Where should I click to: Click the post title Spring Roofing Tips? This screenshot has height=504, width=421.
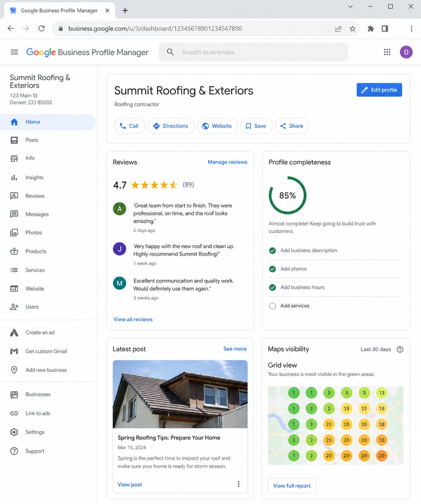[169, 437]
